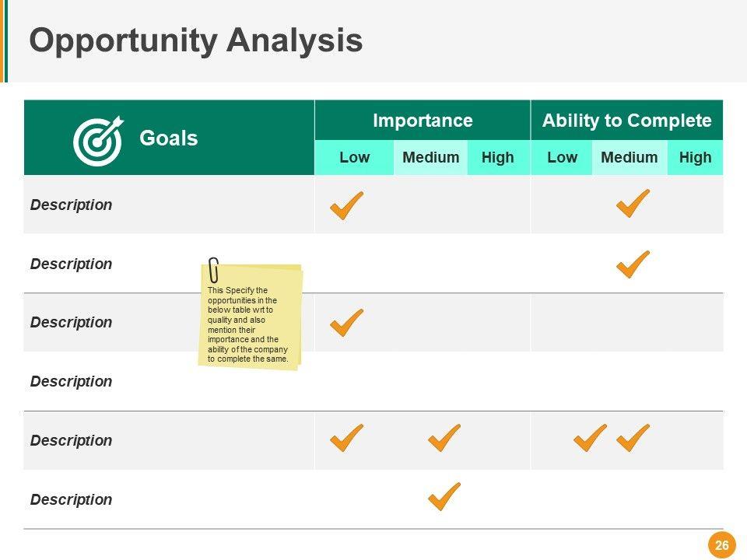This screenshot has height=560, width=747.
Task: Click the Goals target icon
Action: 98,139
